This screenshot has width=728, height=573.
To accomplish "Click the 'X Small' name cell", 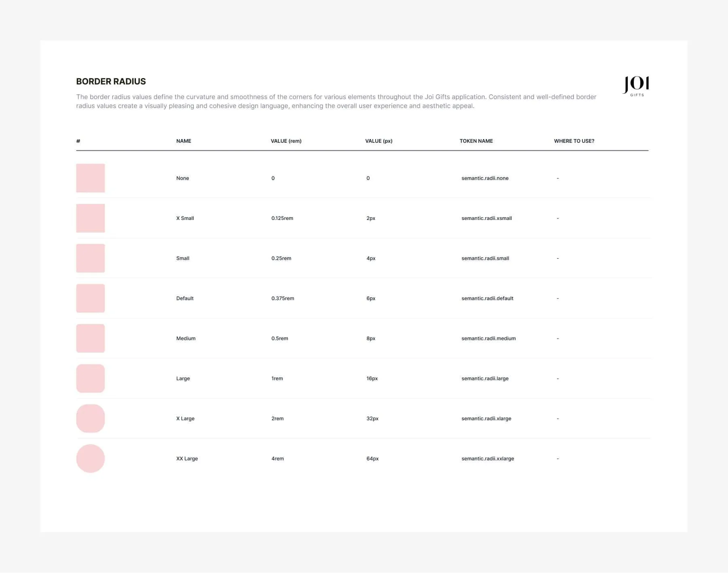I will coord(185,218).
